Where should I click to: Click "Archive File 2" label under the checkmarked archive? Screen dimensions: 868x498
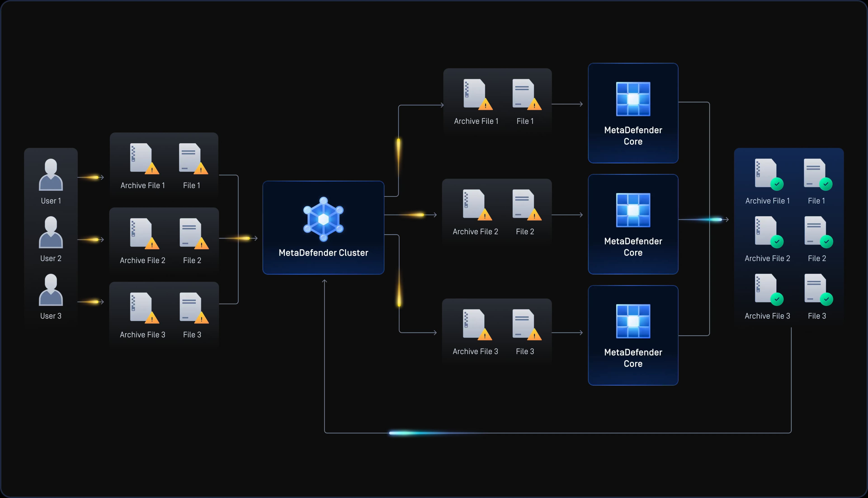click(x=767, y=258)
